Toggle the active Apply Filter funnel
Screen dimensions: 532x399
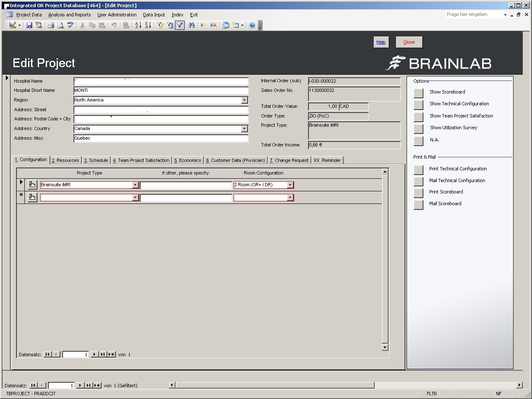point(180,25)
